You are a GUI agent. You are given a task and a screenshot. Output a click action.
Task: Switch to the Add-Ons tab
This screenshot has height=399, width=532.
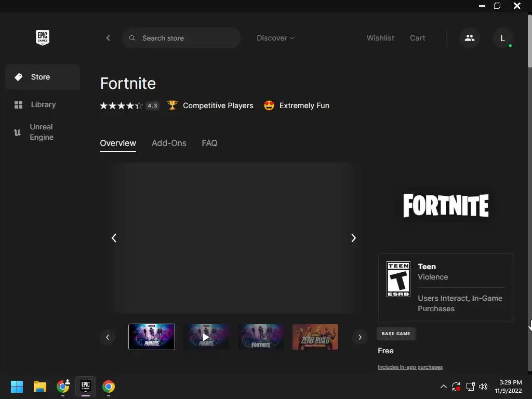point(169,143)
